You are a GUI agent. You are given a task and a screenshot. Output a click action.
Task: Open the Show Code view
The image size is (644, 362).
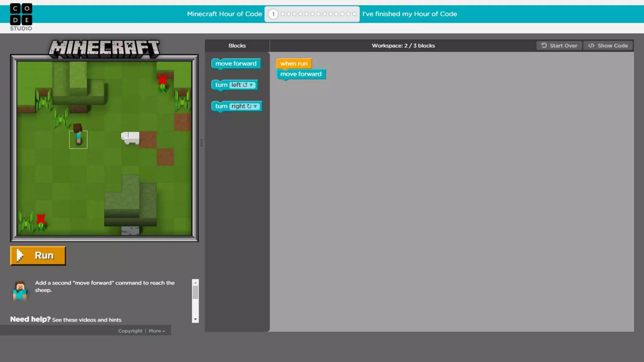click(x=608, y=46)
